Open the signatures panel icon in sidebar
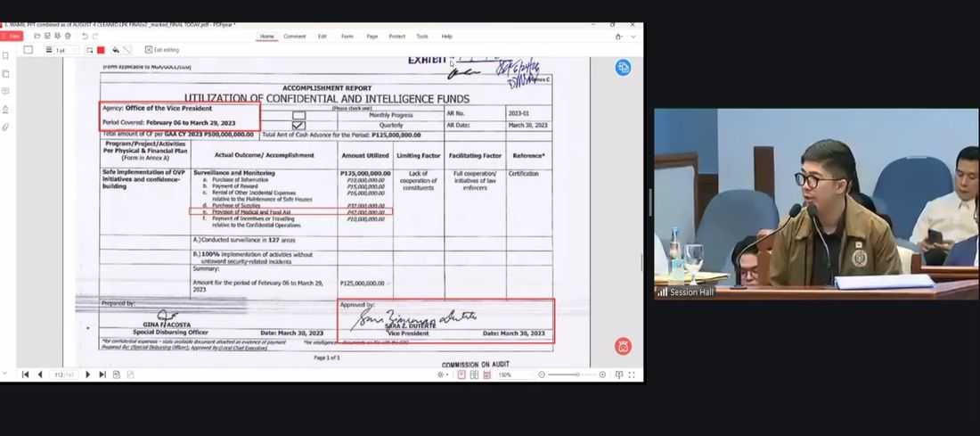This screenshot has width=980, height=436. pos(5,110)
